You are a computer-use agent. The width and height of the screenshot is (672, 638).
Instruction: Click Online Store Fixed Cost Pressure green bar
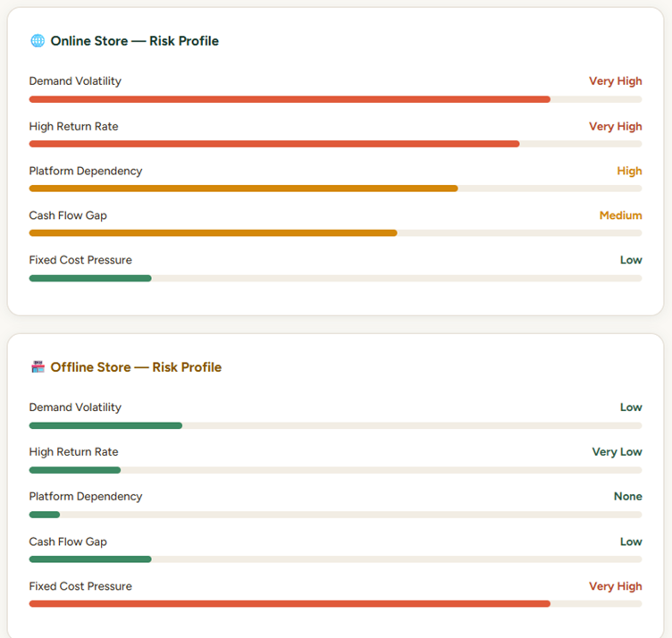click(89, 278)
